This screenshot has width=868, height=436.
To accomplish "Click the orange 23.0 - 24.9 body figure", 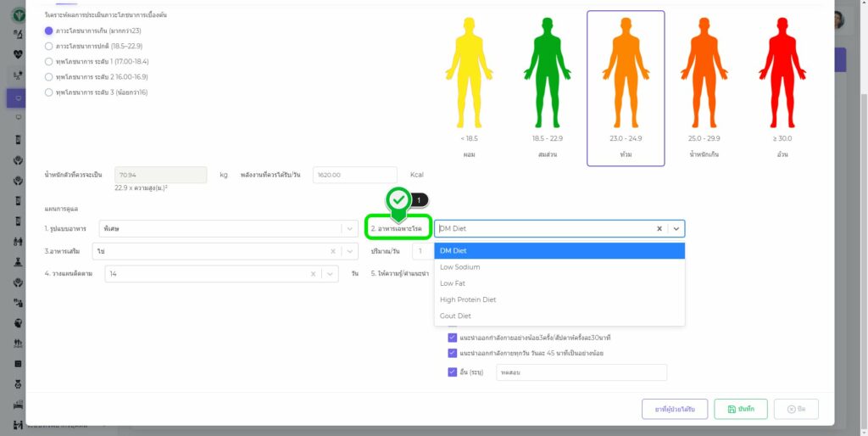I will click(x=626, y=72).
